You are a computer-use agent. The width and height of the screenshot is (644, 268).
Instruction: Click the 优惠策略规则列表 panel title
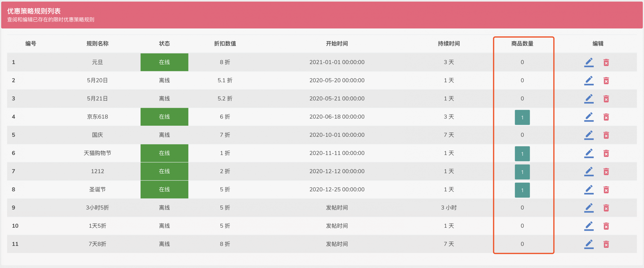click(34, 11)
